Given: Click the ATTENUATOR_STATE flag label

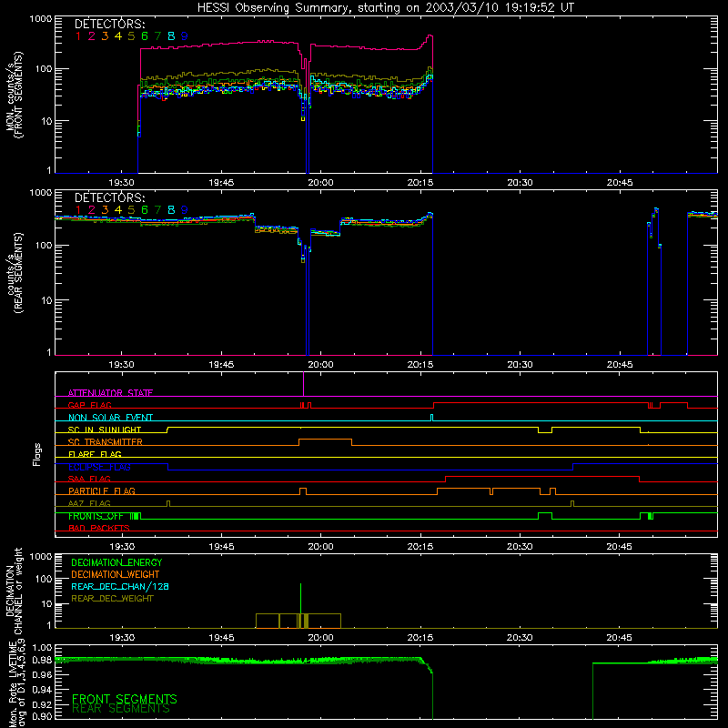Looking at the screenshot, I should click(x=110, y=393).
